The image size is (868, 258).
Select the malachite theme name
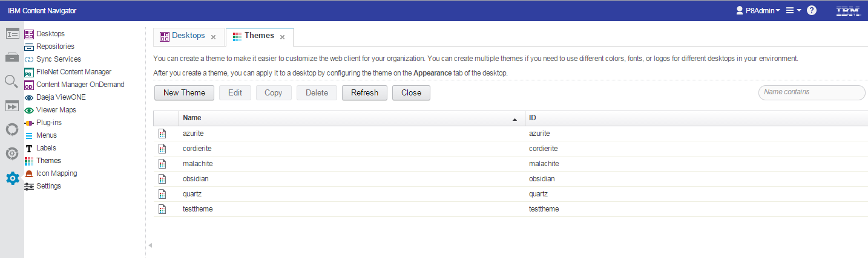click(198, 163)
